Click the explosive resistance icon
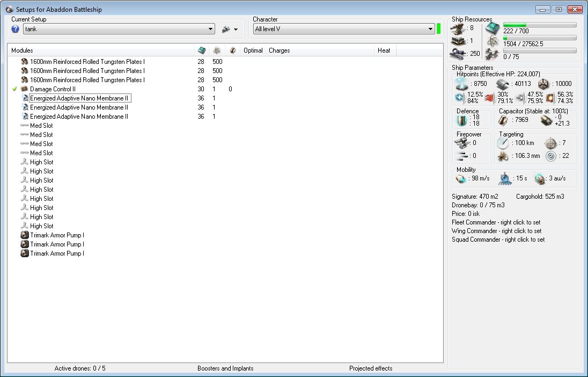588x377 pixels. pos(550,98)
